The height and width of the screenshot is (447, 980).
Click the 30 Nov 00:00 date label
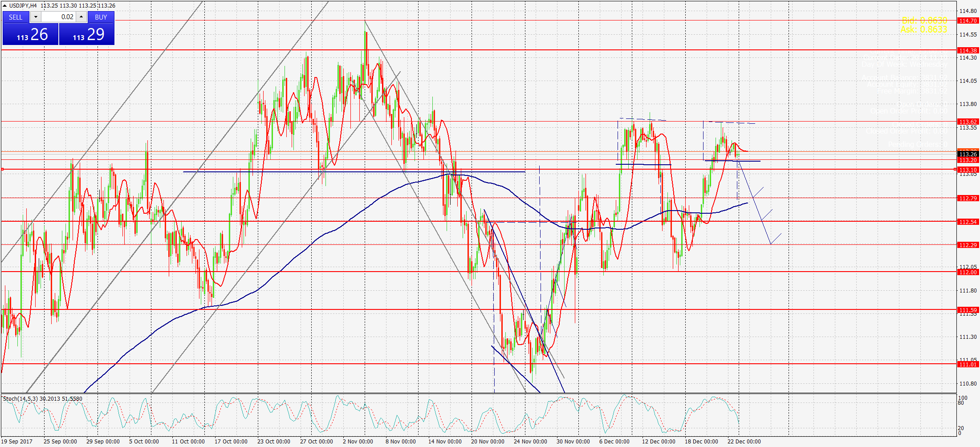[x=573, y=442]
